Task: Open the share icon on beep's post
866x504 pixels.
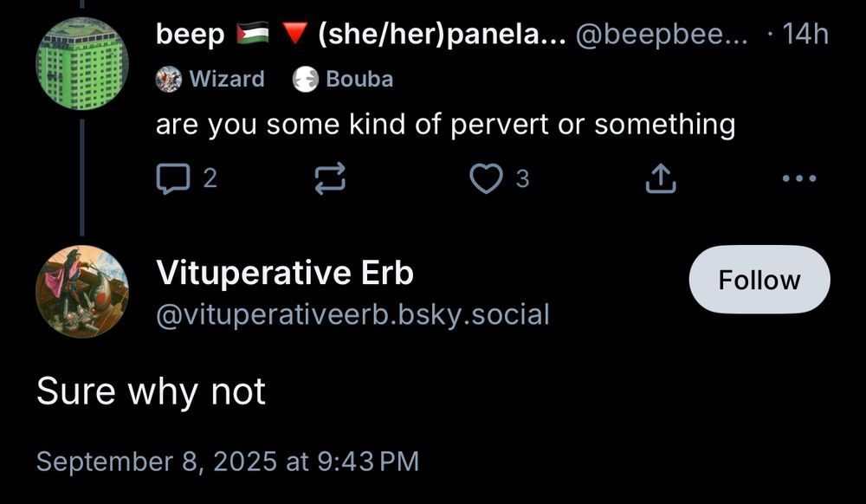Action: (x=660, y=176)
